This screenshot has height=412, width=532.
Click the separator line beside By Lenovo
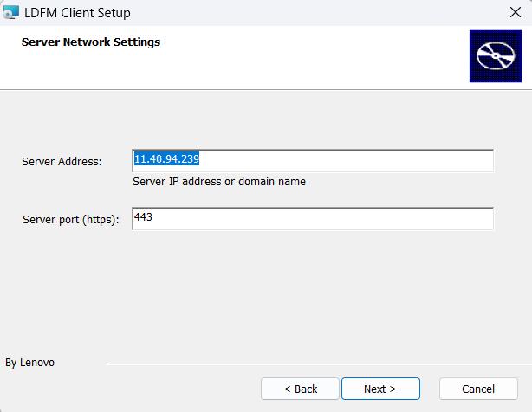coord(312,364)
